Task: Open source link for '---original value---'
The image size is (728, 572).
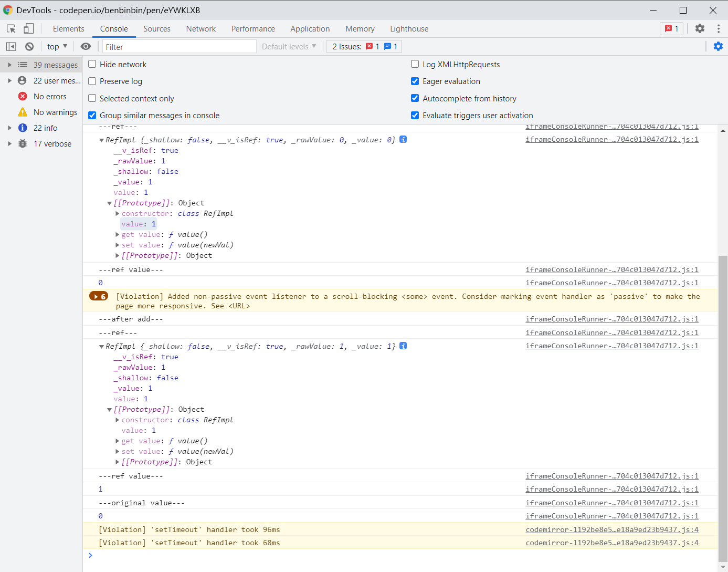Action: coord(612,503)
